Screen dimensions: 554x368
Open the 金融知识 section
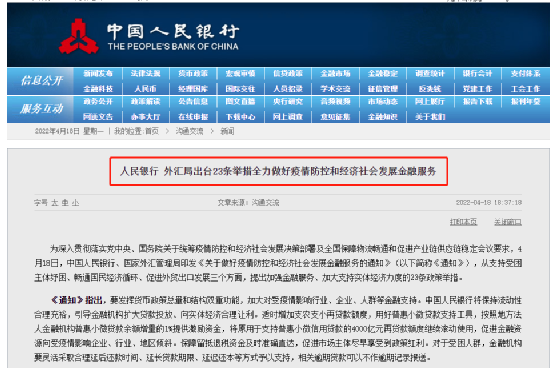click(x=383, y=117)
